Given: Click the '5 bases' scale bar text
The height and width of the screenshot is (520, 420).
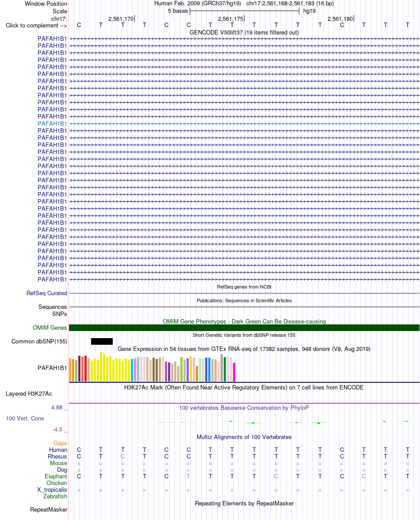Looking at the screenshot, I should 178,11.
